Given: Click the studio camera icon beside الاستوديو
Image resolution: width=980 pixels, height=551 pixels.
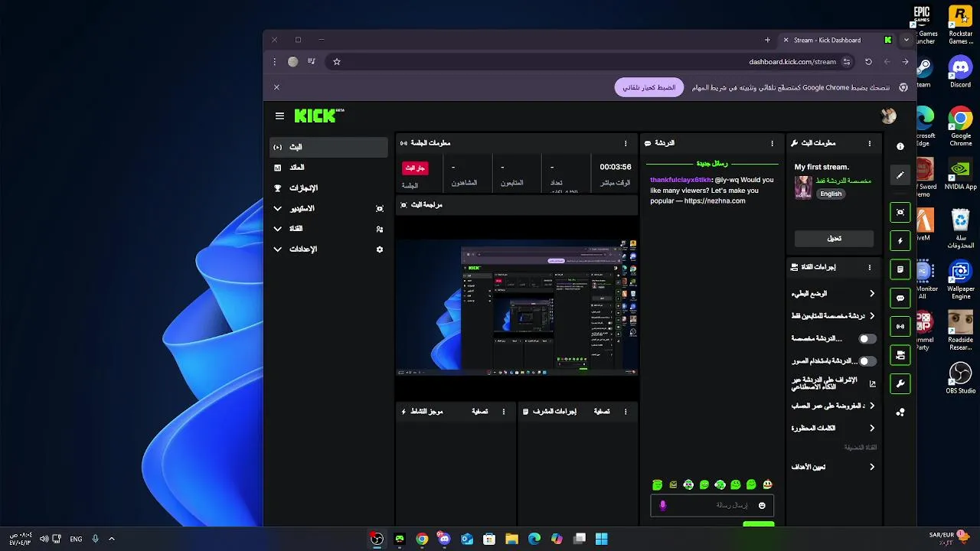Looking at the screenshot, I should tap(380, 208).
